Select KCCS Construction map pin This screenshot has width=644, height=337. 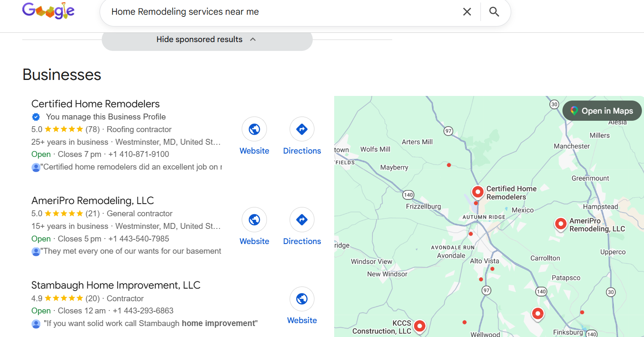click(x=420, y=326)
